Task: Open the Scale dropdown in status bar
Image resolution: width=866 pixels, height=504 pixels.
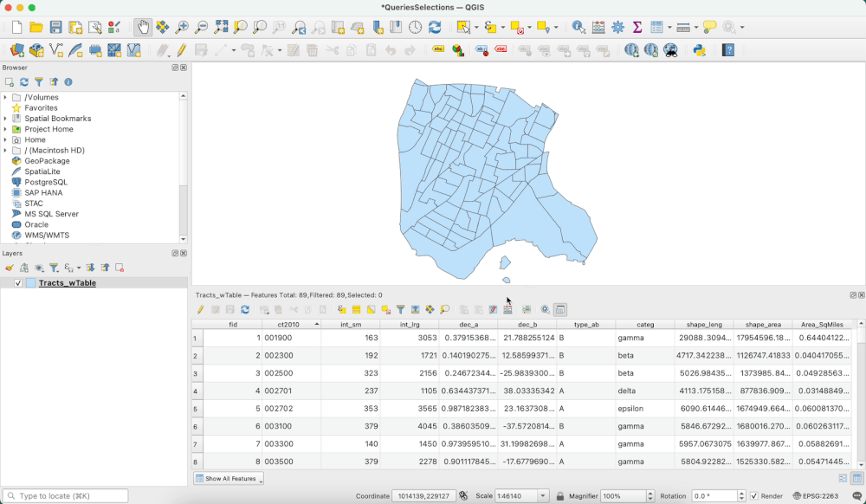Action: click(543, 495)
